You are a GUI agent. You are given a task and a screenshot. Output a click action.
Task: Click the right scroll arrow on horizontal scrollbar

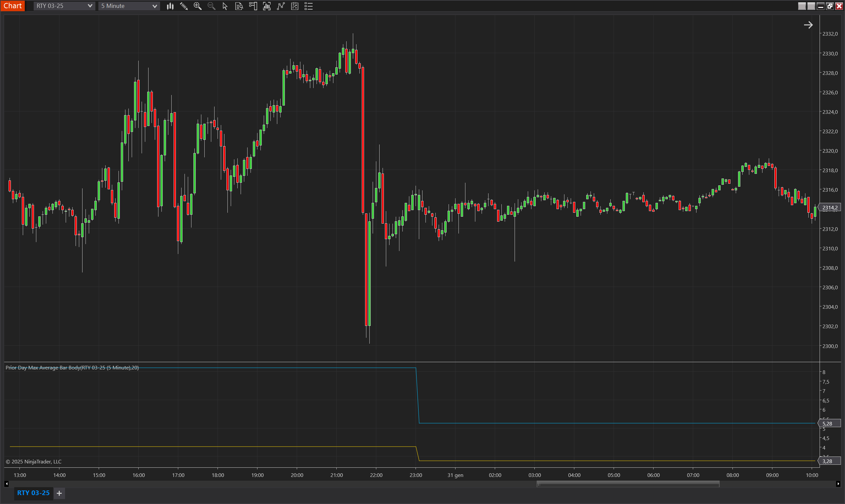(x=838, y=484)
